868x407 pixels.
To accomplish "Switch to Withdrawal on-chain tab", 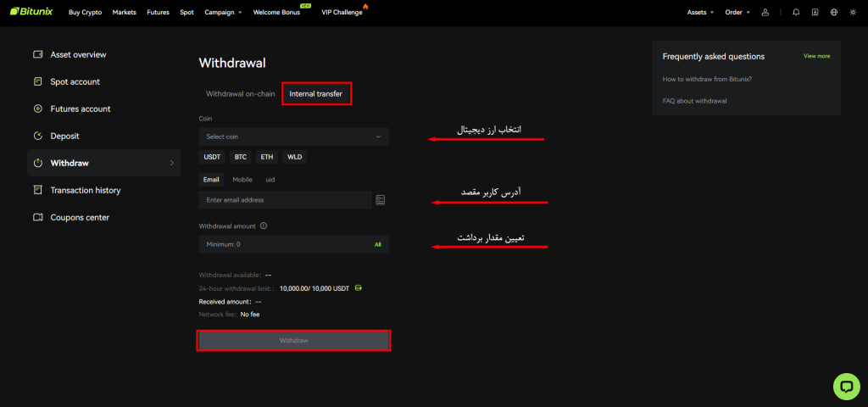I will point(240,94).
